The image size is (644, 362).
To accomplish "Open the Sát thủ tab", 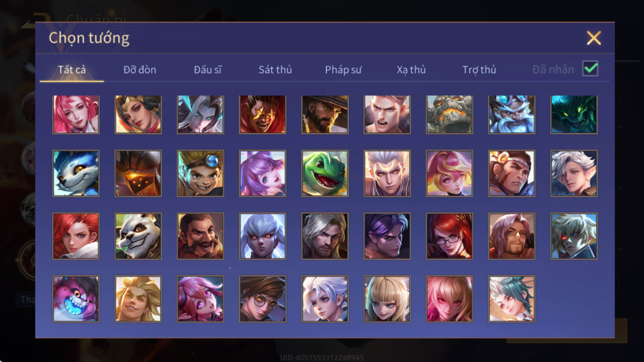I will (275, 70).
